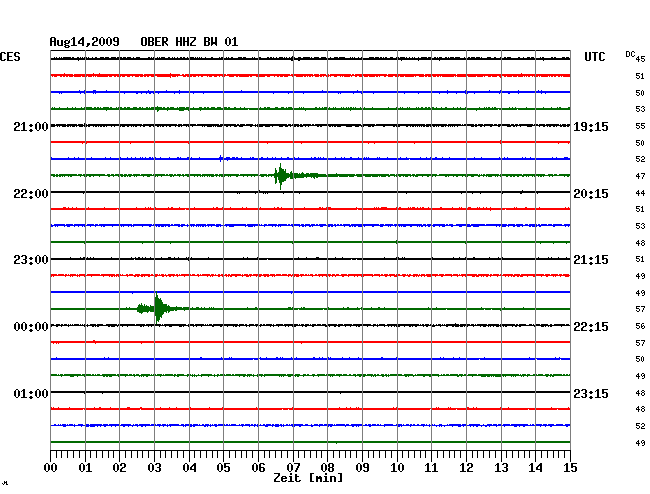Click minute tick label 07
Viewport: 650px width, 494px height.
(293, 468)
